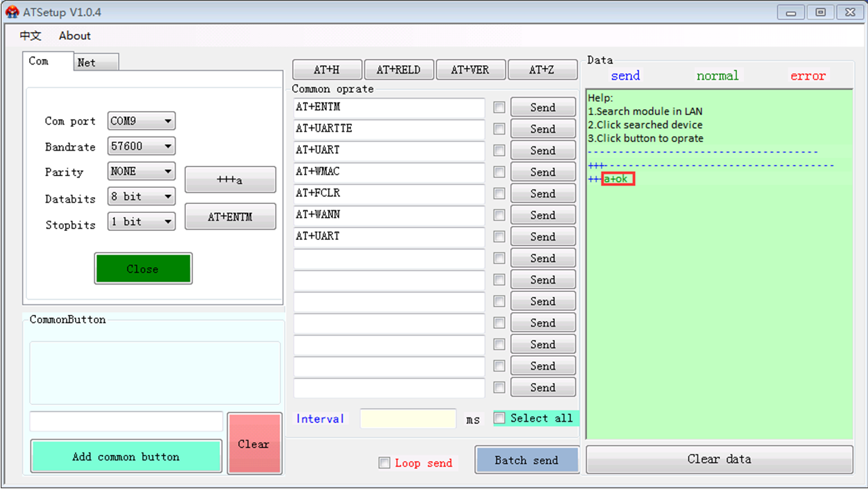Click the Clear data button
This screenshot has height=489, width=868.
click(719, 459)
